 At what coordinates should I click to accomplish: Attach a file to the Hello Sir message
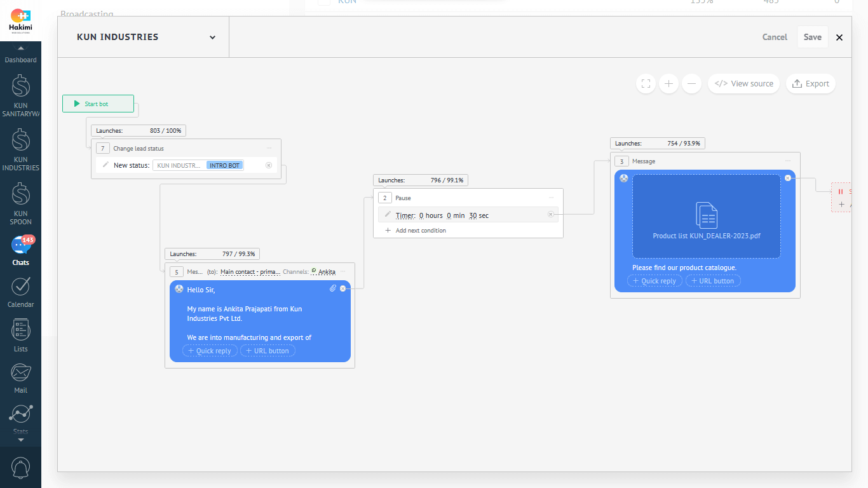tap(332, 288)
